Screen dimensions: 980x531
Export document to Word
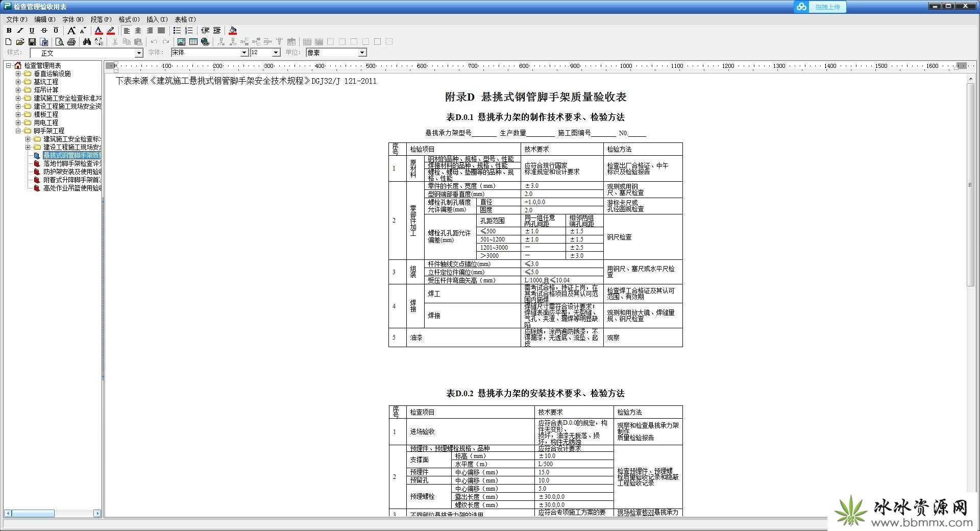point(44,42)
